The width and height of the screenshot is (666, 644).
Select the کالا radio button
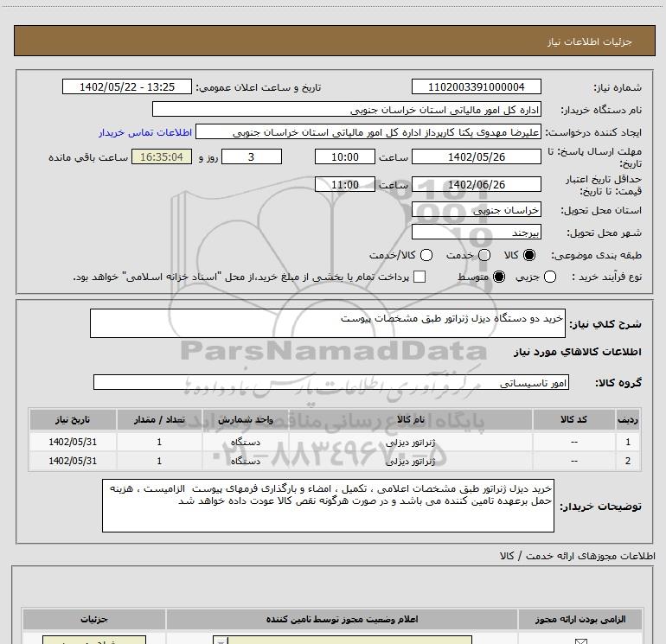coord(528,255)
